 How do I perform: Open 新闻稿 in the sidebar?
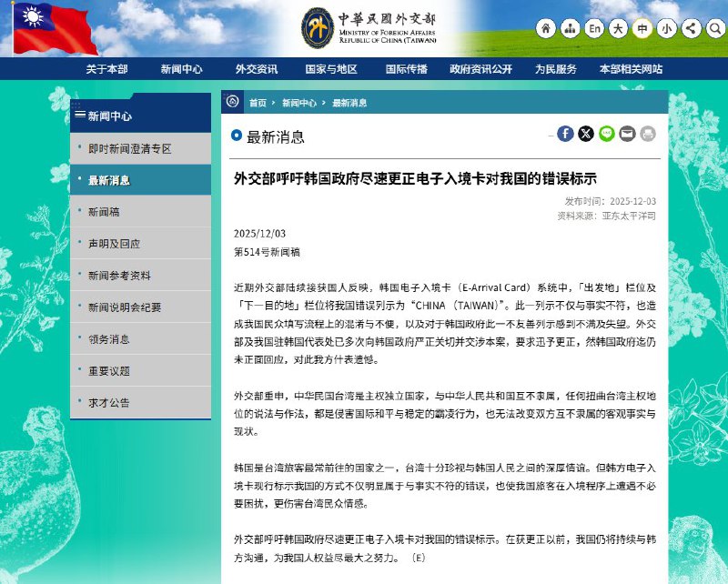(x=140, y=212)
